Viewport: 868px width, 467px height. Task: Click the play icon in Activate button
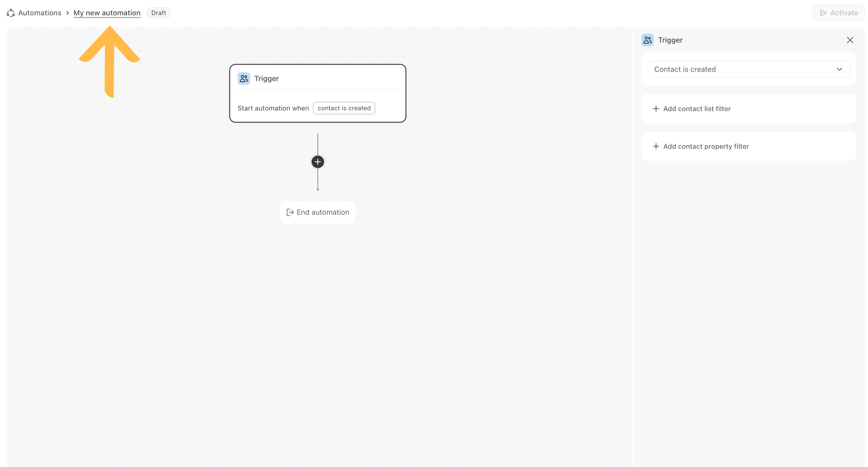pos(823,13)
